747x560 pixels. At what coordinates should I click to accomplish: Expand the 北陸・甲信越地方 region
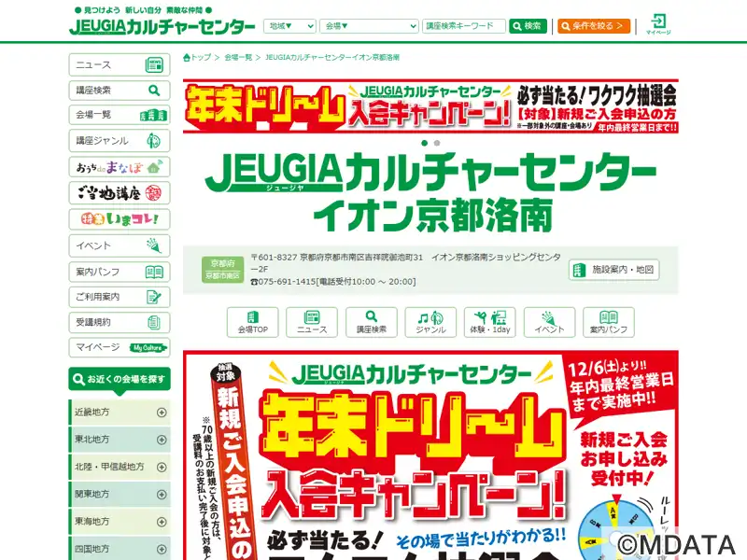pos(120,467)
